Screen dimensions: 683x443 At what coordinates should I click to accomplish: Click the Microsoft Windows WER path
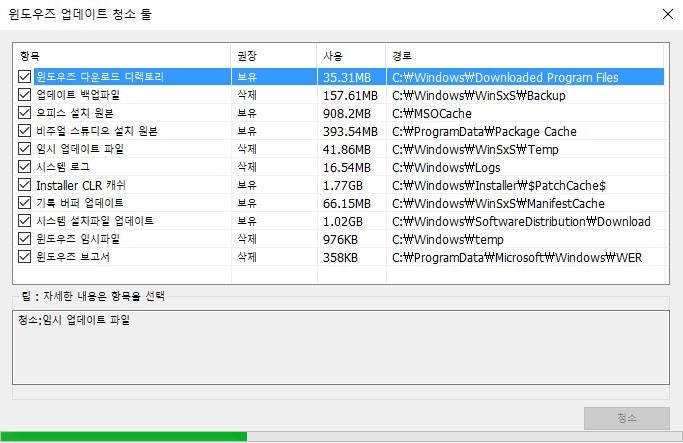click(517, 257)
